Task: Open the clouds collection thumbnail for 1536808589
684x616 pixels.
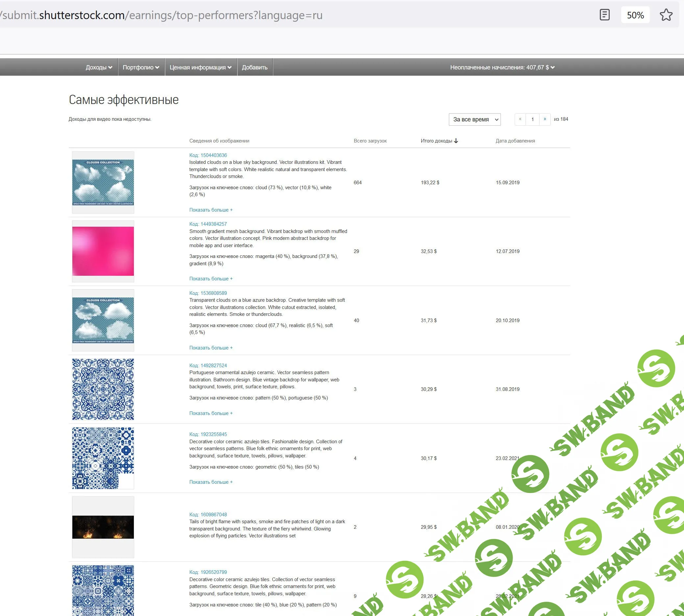Action: tap(103, 320)
